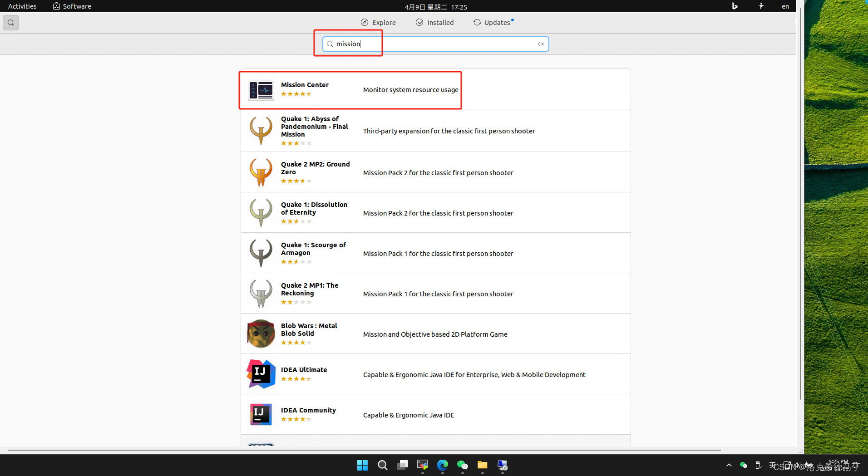
Task: Click Capable & Ergonomic Java IDE for Enterprise text
Action: 474,375
